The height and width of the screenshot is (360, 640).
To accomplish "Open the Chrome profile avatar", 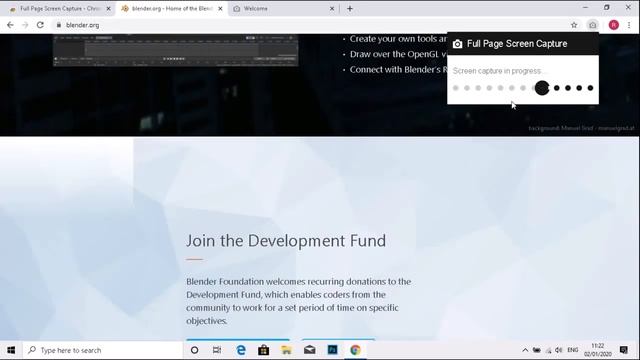I will (x=613, y=25).
